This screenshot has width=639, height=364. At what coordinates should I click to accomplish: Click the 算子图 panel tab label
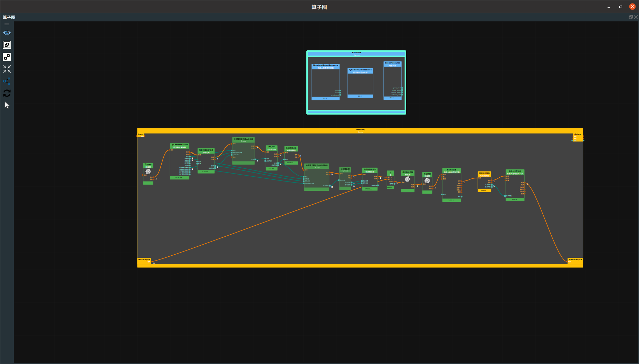[9, 17]
